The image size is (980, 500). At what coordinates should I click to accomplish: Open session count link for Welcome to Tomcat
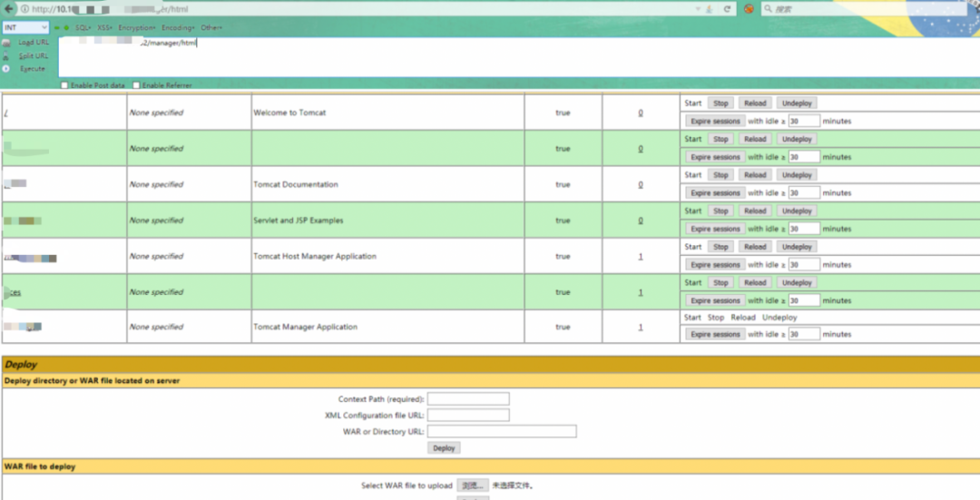click(x=640, y=113)
